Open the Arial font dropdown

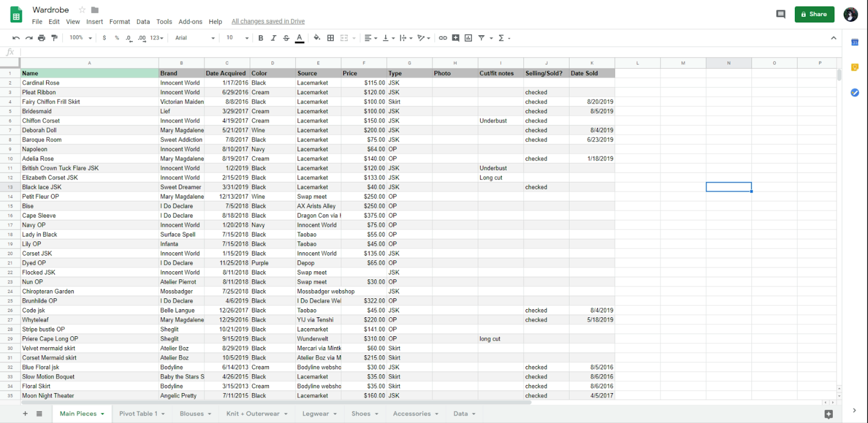pos(195,38)
